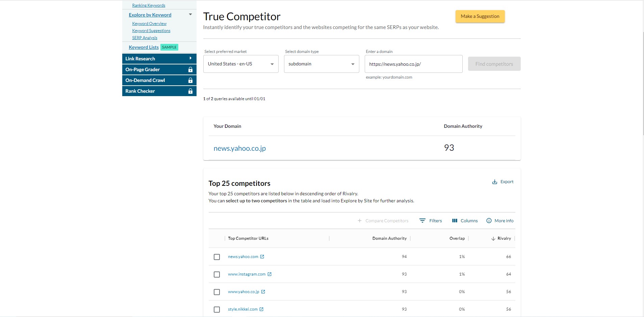The width and height of the screenshot is (644, 317).
Task: Open the news.yahoo.co.jp domain link
Action: tap(240, 148)
